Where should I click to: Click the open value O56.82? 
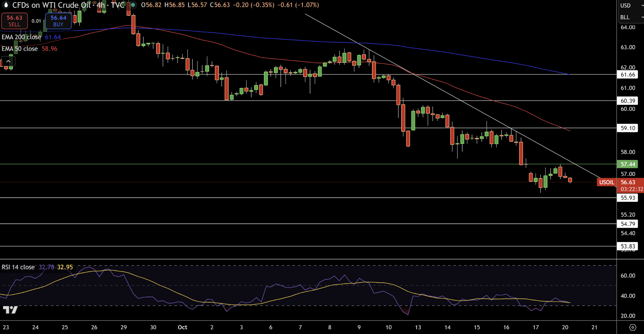coord(151,5)
